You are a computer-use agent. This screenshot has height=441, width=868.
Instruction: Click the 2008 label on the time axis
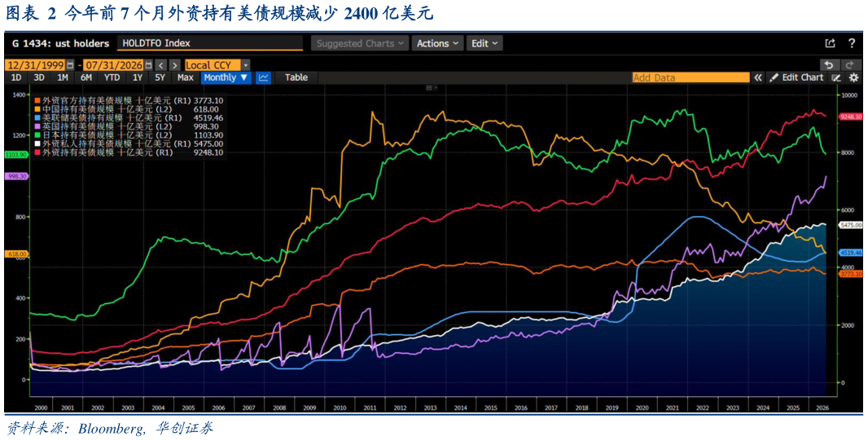tap(278, 408)
